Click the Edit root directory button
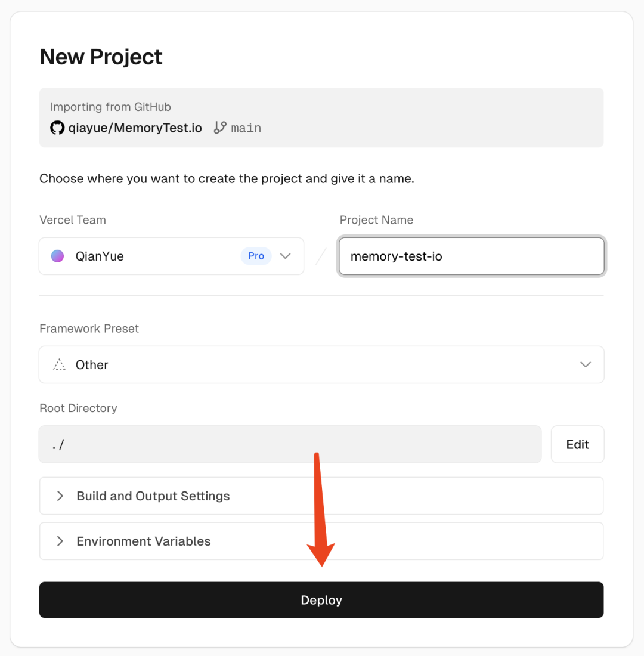 pyautogui.click(x=577, y=444)
